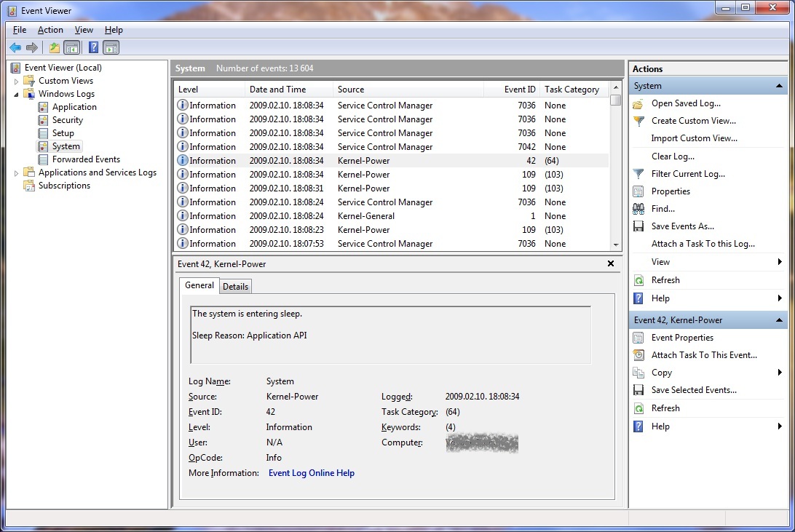795x532 pixels.
Task: Collapse the System section in the Actions pane
Action: point(780,86)
